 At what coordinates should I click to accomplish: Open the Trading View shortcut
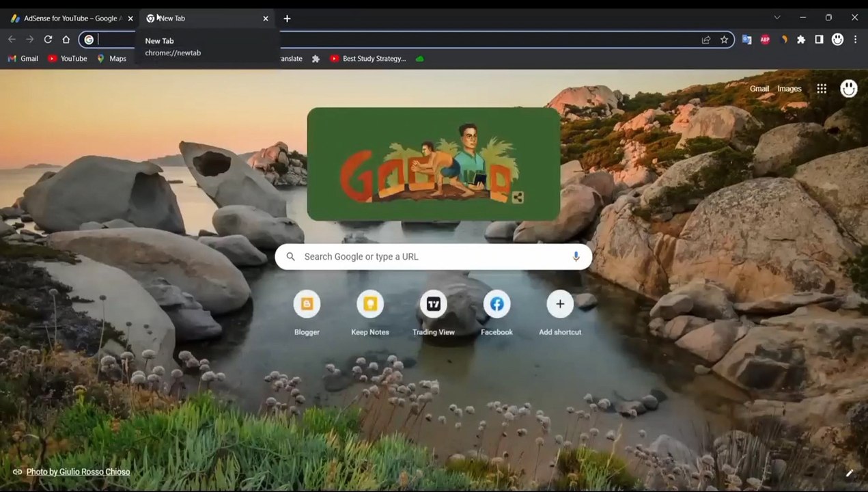[433, 313]
